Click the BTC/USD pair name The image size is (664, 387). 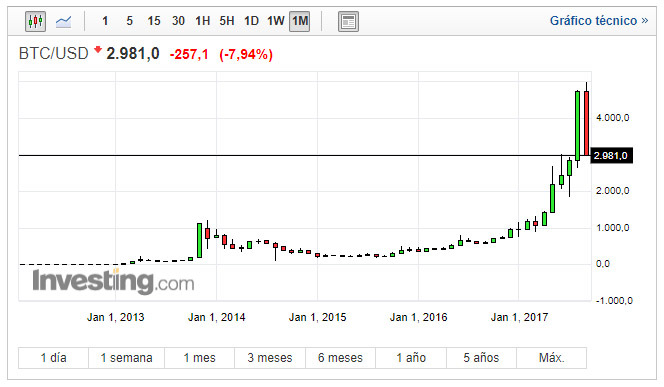coord(53,54)
